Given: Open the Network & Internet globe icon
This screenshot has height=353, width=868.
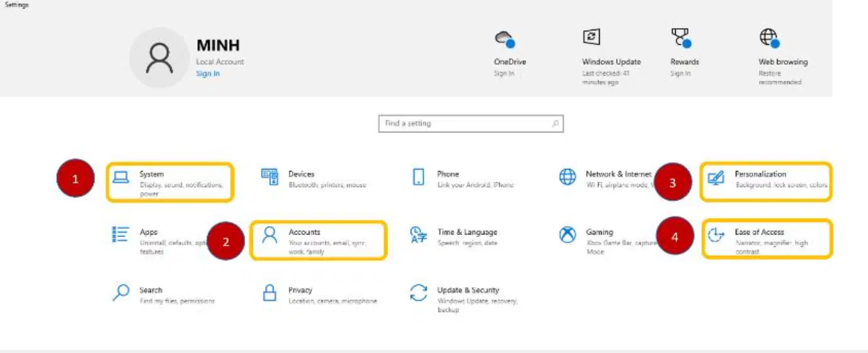Looking at the screenshot, I should click(568, 177).
